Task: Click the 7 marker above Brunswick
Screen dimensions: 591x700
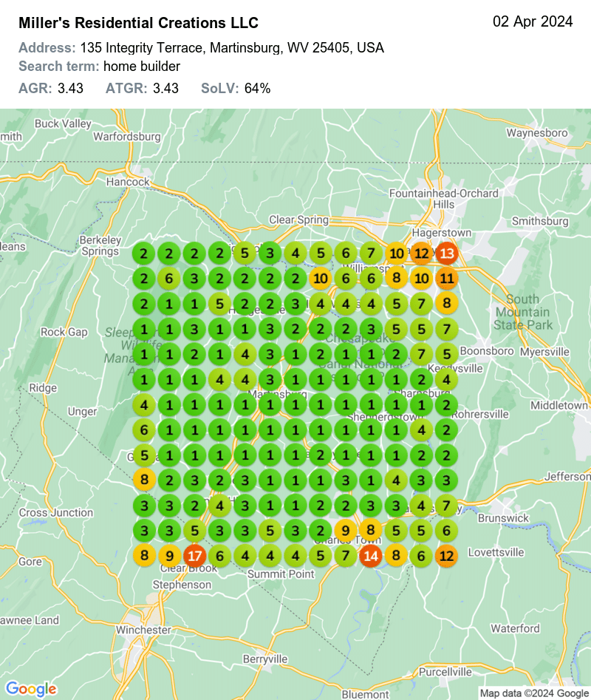Action: click(446, 505)
